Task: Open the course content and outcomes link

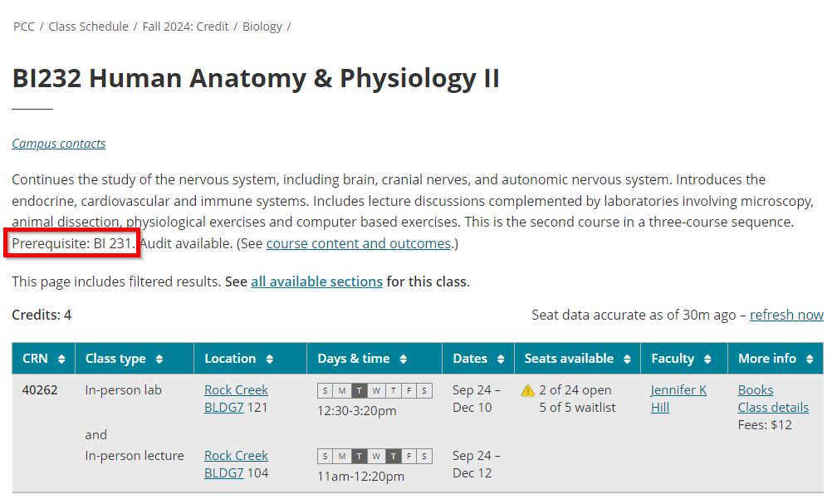Action: [358, 244]
